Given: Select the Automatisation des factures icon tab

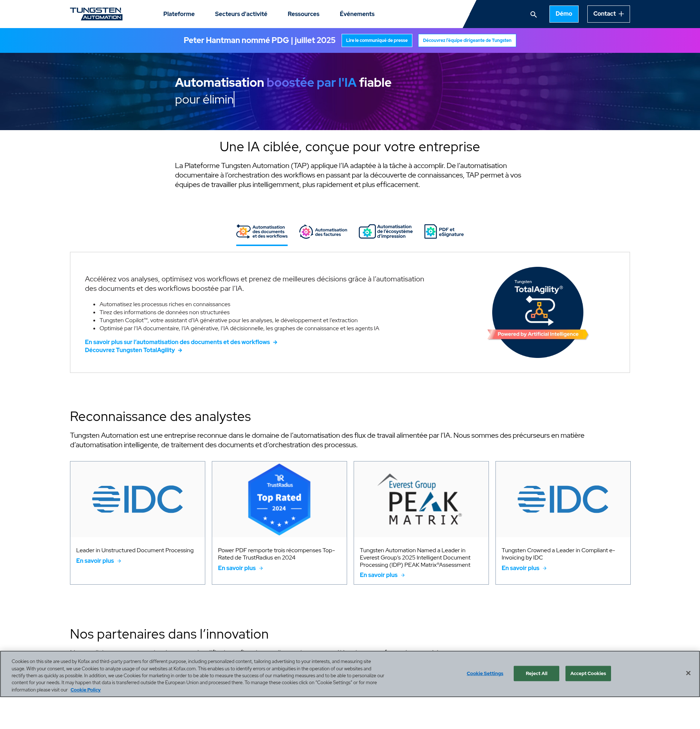Looking at the screenshot, I should click(306, 232).
